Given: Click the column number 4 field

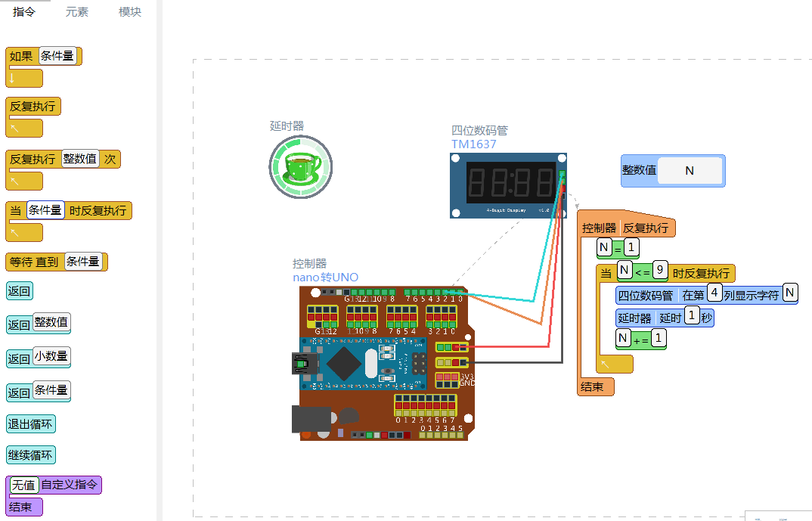Looking at the screenshot, I should coord(714,293).
